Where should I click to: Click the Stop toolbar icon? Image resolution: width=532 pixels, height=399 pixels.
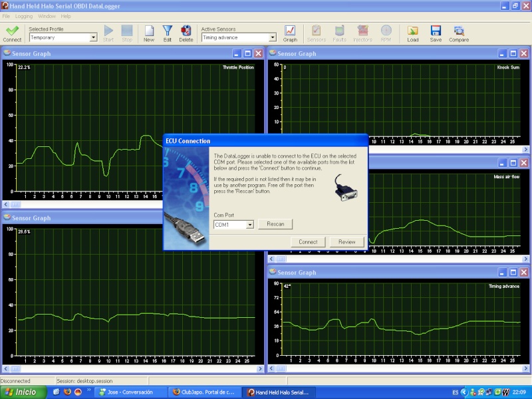127,34
